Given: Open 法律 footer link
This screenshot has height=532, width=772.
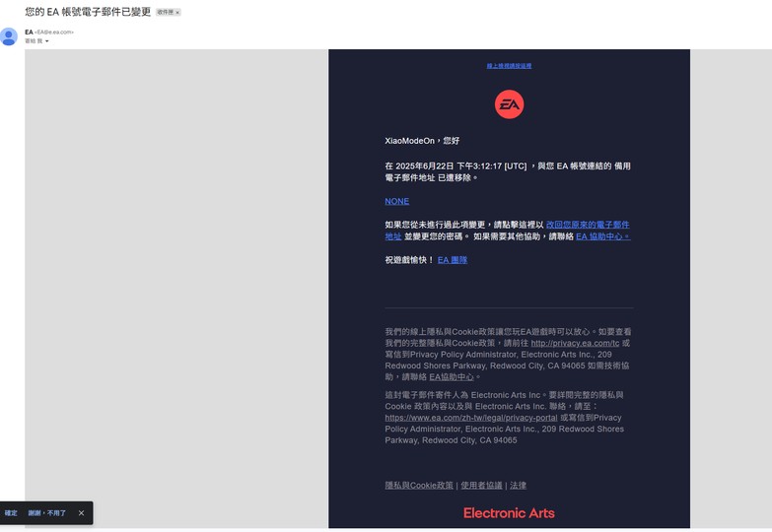Looking at the screenshot, I should pyautogui.click(x=518, y=486).
